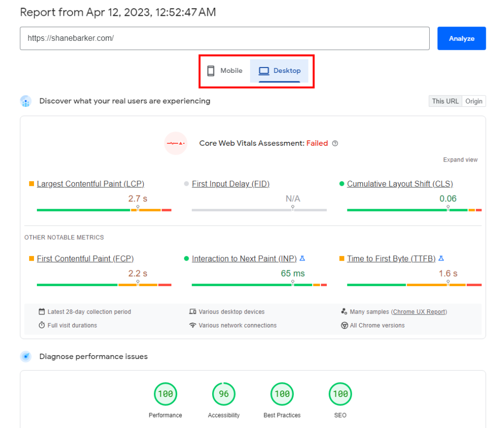Image resolution: width=504 pixels, height=428 pixels.
Task: Click the CLS 0.06 value
Action: tap(448, 198)
